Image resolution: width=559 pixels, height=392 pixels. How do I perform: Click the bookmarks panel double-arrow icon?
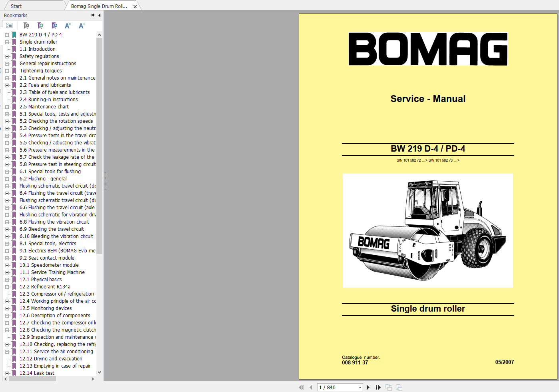(x=93, y=15)
